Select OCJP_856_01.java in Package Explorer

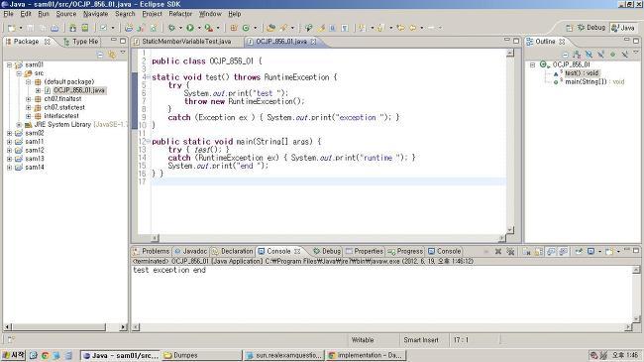[79, 90]
